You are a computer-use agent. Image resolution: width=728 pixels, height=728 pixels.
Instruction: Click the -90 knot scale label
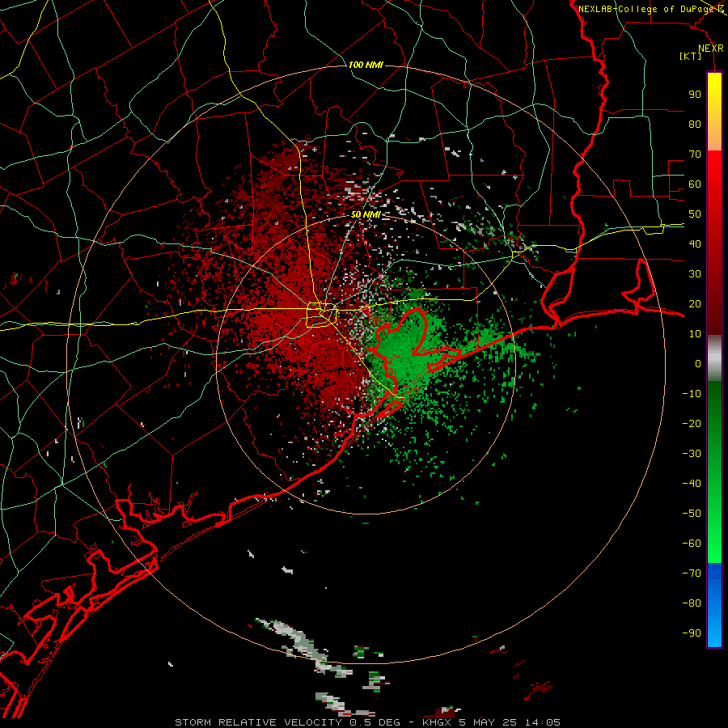click(x=692, y=633)
